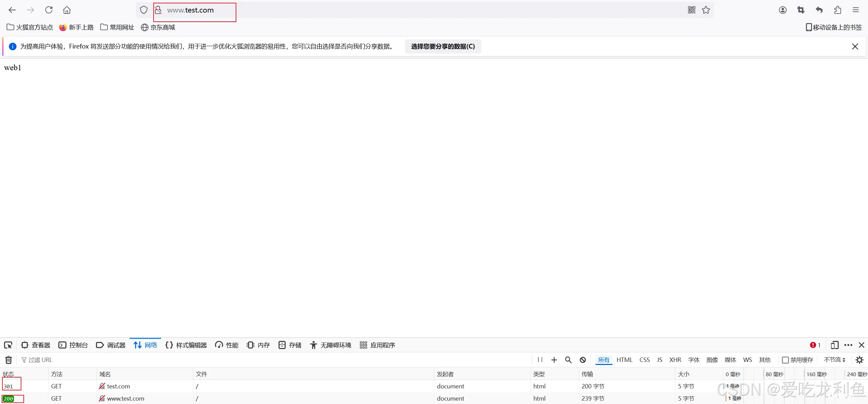This screenshot has width=868, height=404.
Task: Dismiss the data sharing notification bar
Action: tap(855, 46)
